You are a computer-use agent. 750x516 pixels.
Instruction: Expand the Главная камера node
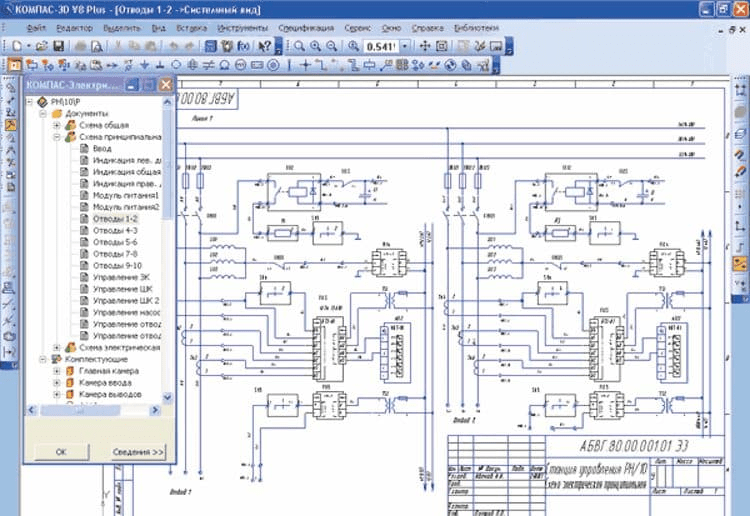[x=57, y=371]
